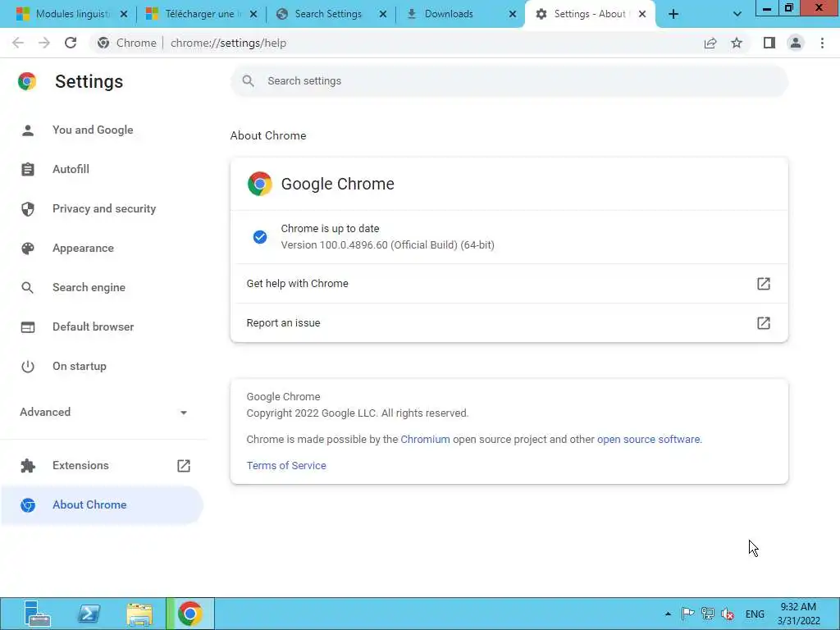Open File Explorer from the taskbar
840x630 pixels.
pos(139,614)
